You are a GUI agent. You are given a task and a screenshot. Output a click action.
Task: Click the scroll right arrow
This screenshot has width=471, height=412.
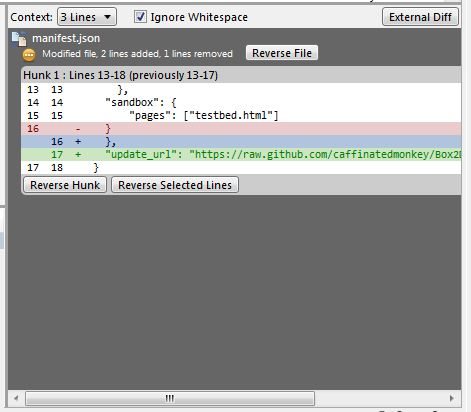point(452,398)
